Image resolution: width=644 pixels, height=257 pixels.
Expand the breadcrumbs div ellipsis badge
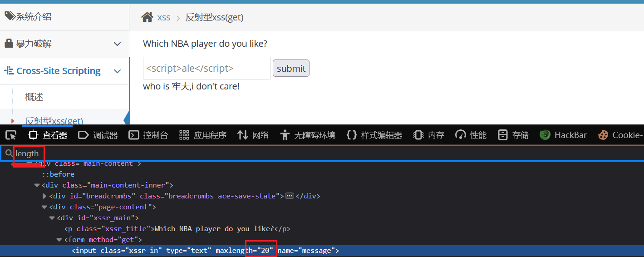pos(289,196)
